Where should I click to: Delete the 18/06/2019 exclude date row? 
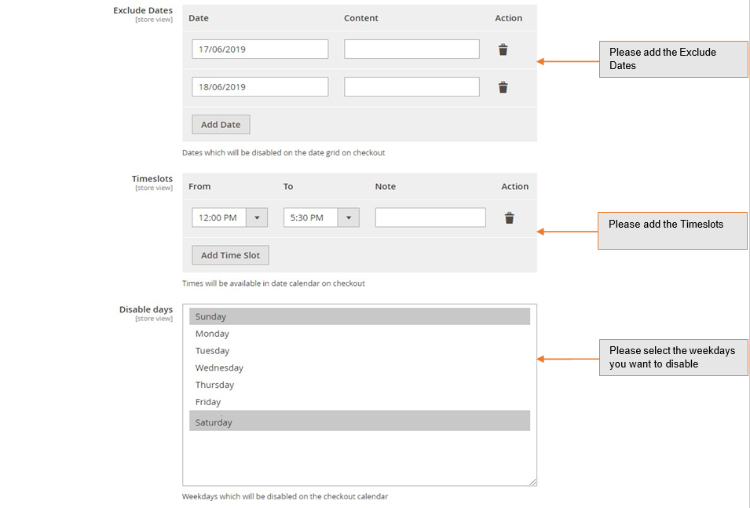pyautogui.click(x=503, y=87)
